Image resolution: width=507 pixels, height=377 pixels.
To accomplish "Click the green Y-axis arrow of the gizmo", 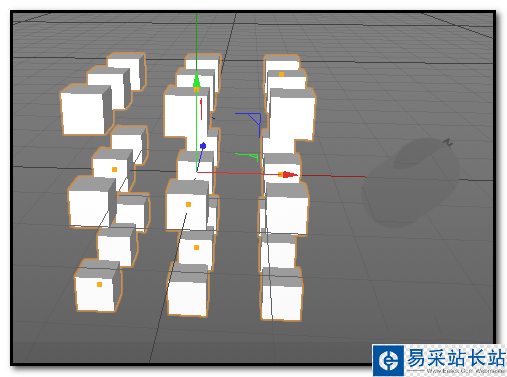I will pos(196,81).
